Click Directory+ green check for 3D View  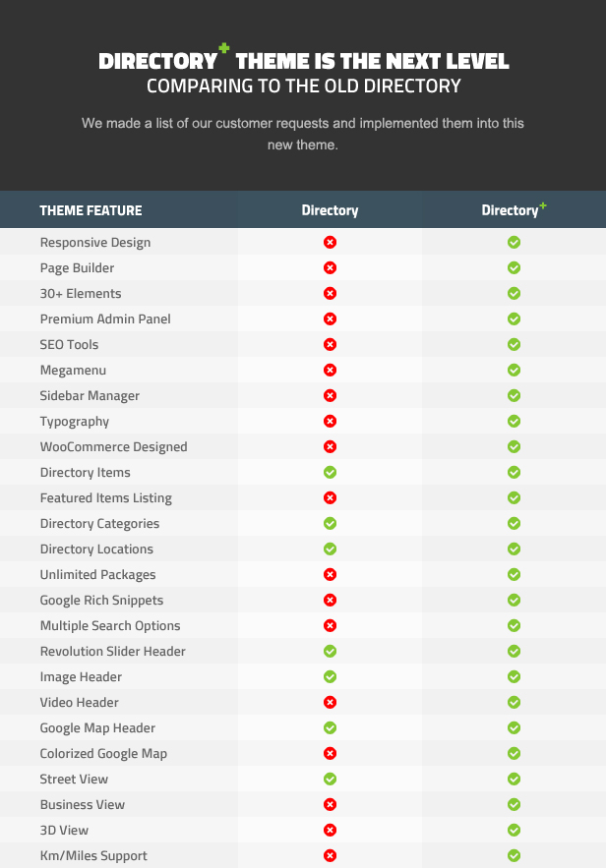[x=515, y=830]
